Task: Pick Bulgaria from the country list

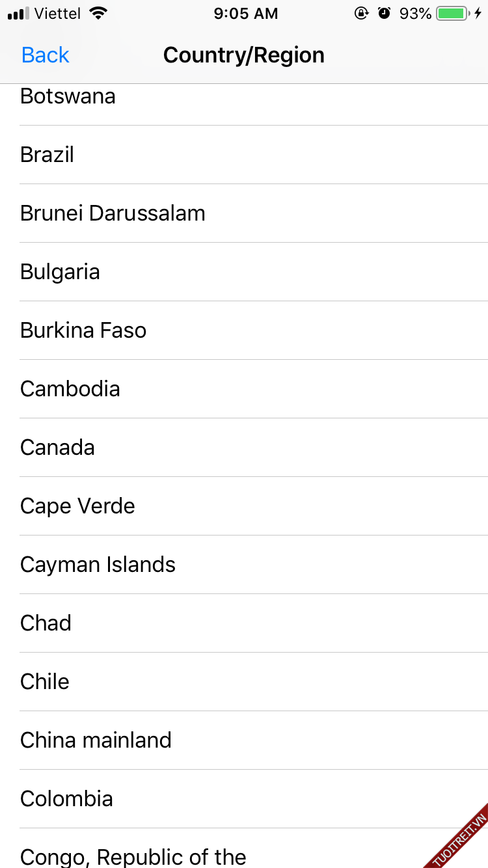Action: [x=60, y=272]
